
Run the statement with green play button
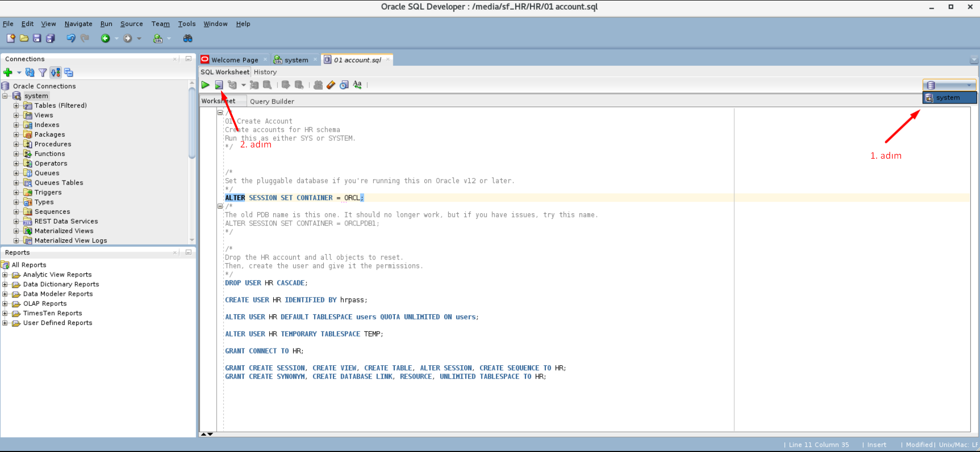205,85
